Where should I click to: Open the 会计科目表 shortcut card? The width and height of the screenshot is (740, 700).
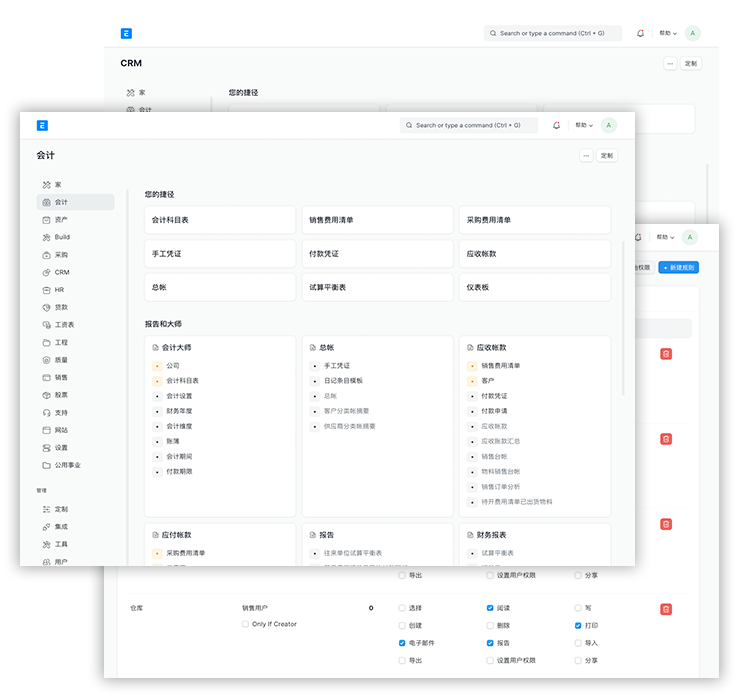click(220, 220)
